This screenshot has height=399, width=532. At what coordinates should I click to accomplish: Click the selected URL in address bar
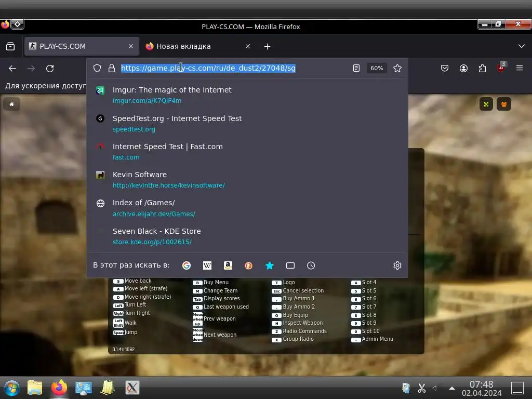click(208, 68)
